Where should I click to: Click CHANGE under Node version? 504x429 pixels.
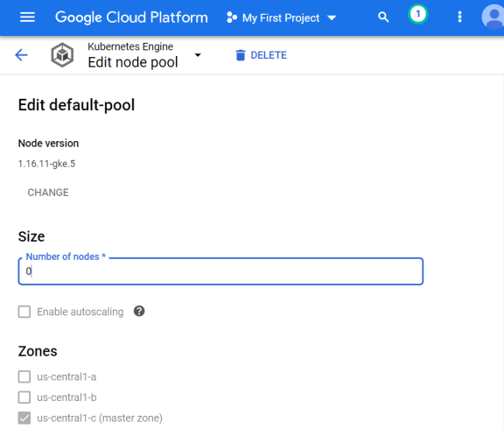48,193
